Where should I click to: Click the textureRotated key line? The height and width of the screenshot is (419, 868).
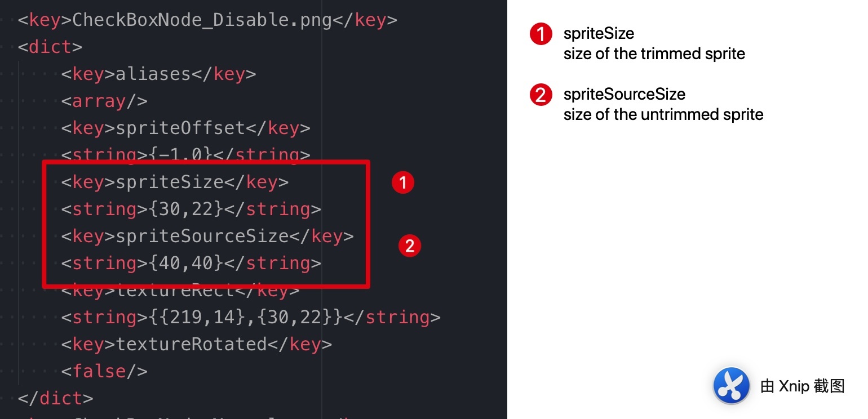pos(196,344)
